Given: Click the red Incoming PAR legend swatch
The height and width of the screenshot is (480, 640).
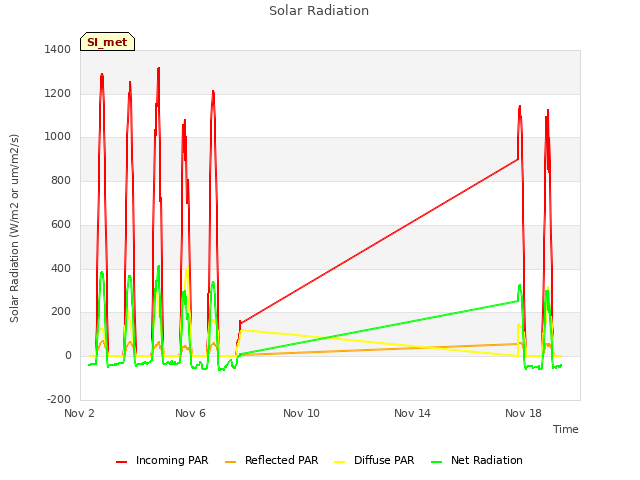Looking at the screenshot, I should point(121,462).
